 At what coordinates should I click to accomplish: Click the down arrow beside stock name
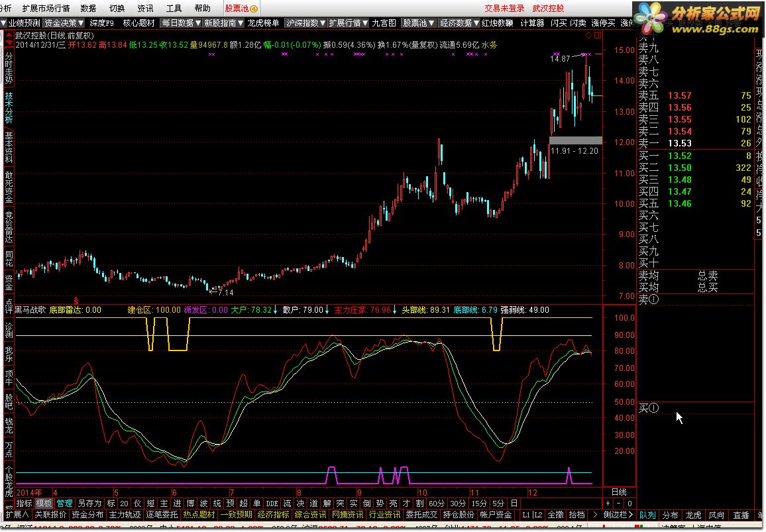tap(9, 43)
